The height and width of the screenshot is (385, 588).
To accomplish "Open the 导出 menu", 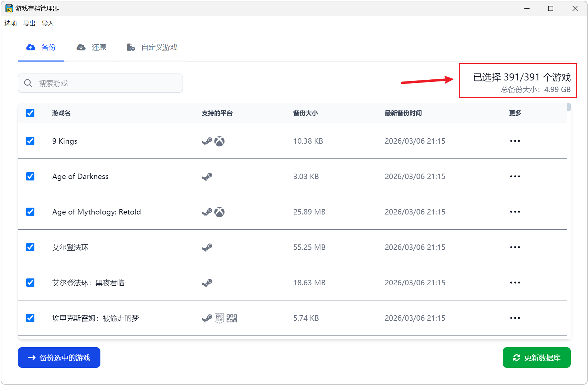I will (29, 23).
